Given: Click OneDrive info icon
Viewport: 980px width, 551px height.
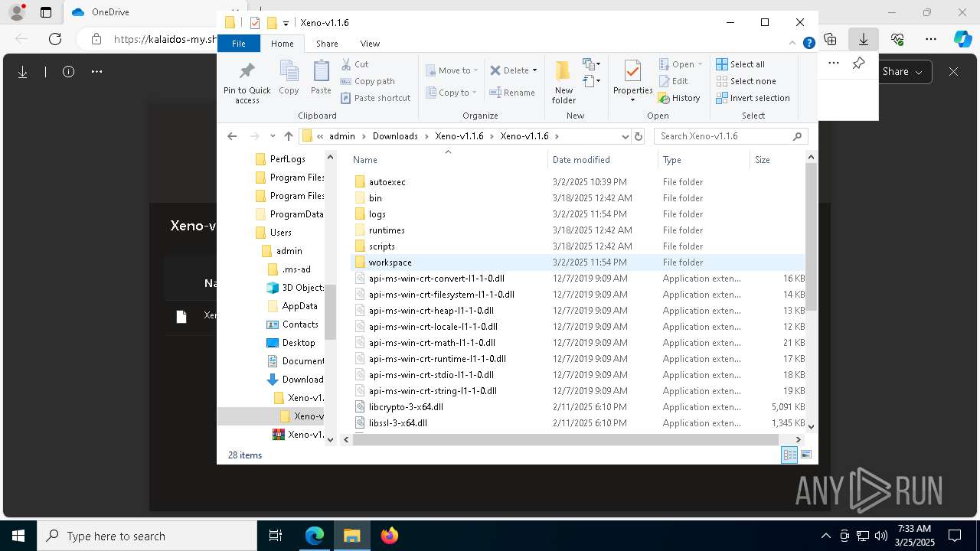Looking at the screenshot, I should (68, 72).
